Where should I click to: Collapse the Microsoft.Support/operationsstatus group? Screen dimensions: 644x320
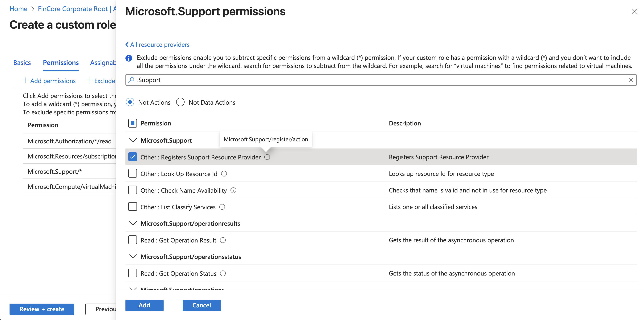(x=133, y=256)
